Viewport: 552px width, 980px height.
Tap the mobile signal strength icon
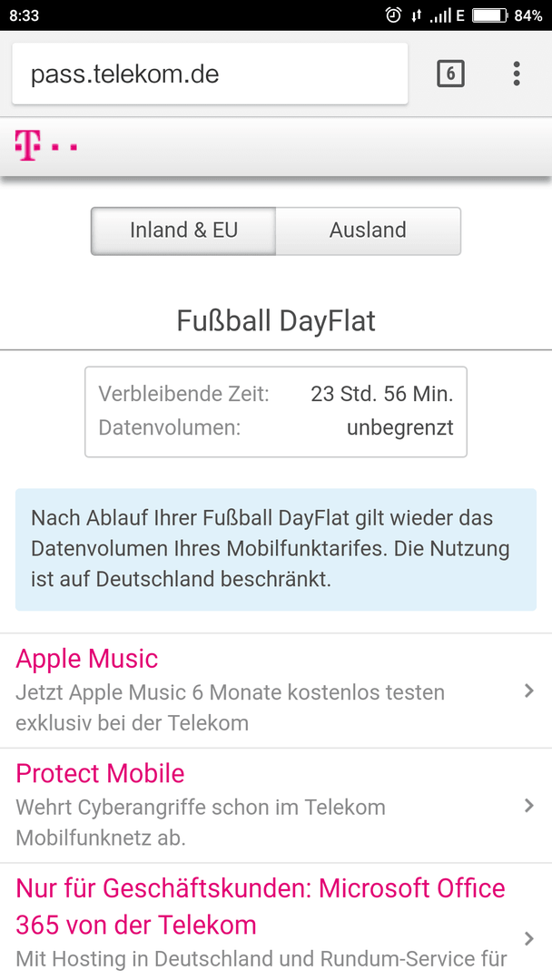[x=440, y=15]
